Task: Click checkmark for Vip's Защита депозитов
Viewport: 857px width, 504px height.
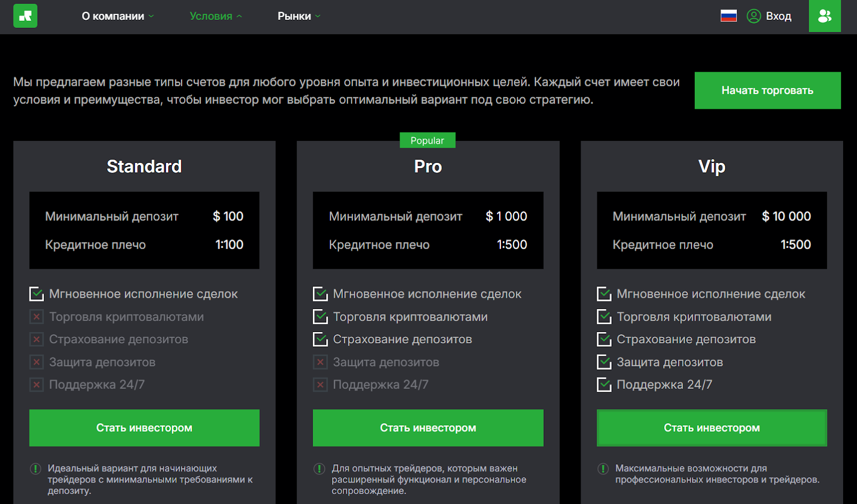Action: pos(604,362)
